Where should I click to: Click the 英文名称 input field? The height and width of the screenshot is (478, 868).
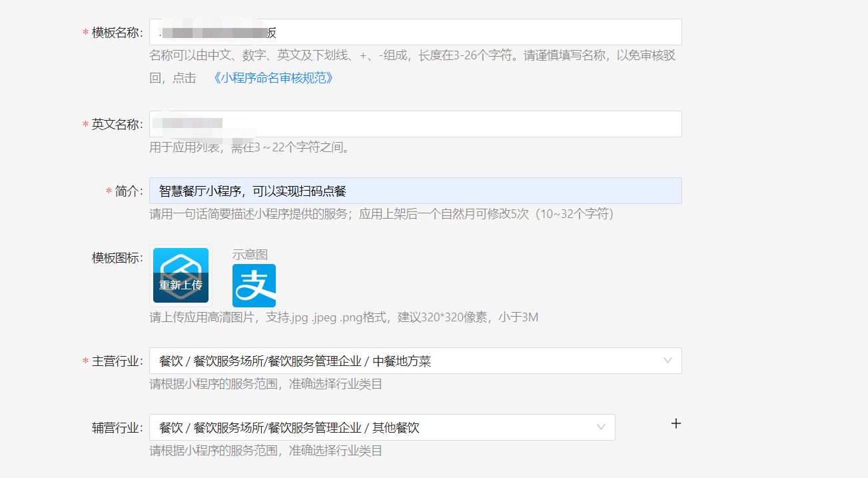415,124
